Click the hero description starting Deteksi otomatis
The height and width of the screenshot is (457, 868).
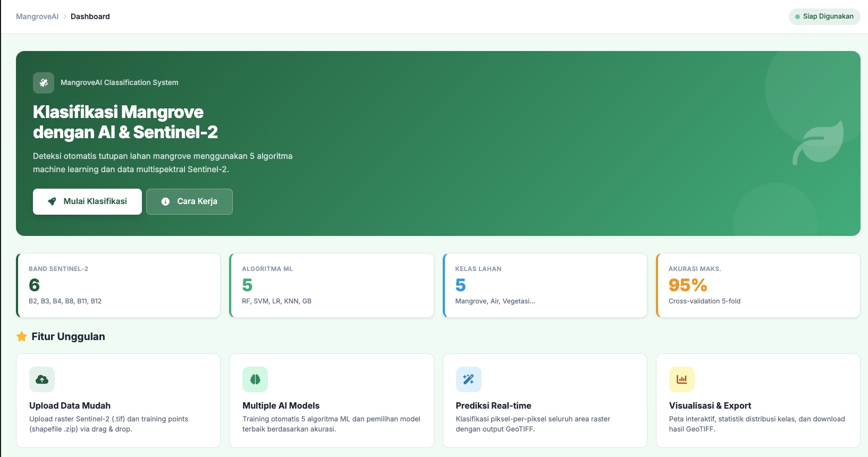point(163,163)
